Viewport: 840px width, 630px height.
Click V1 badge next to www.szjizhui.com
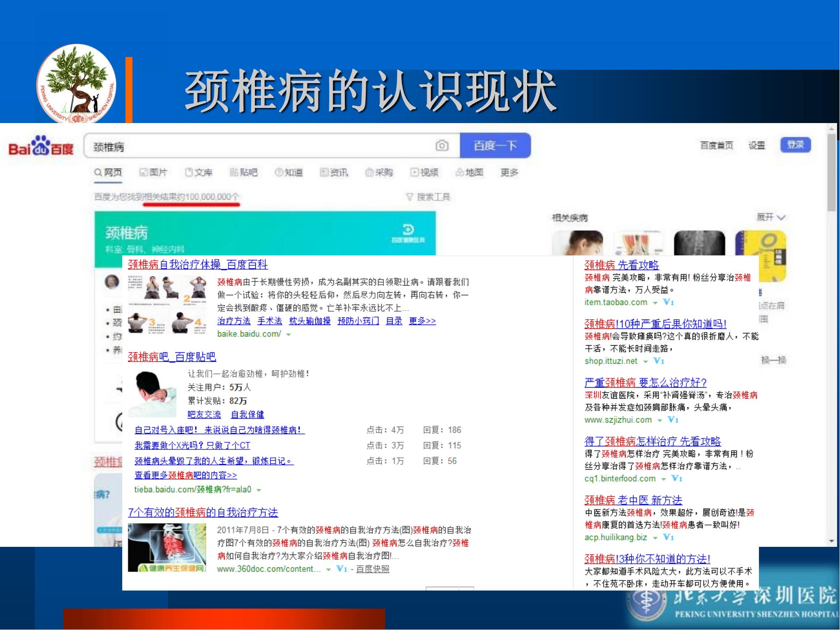(x=673, y=420)
